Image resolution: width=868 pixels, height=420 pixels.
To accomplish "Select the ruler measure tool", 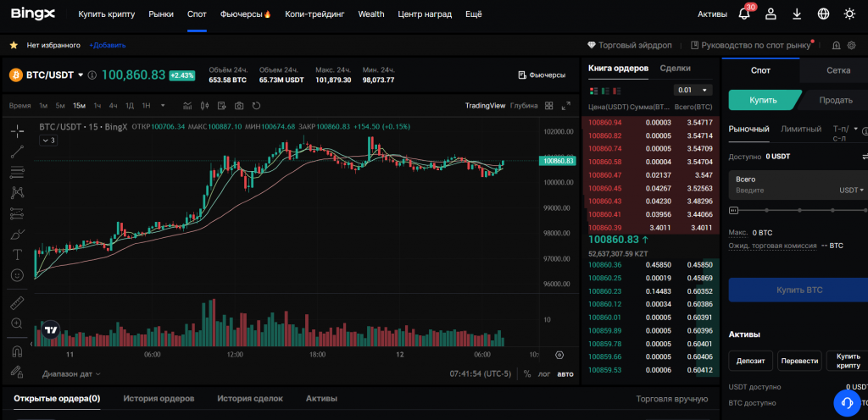I will pos(17,302).
